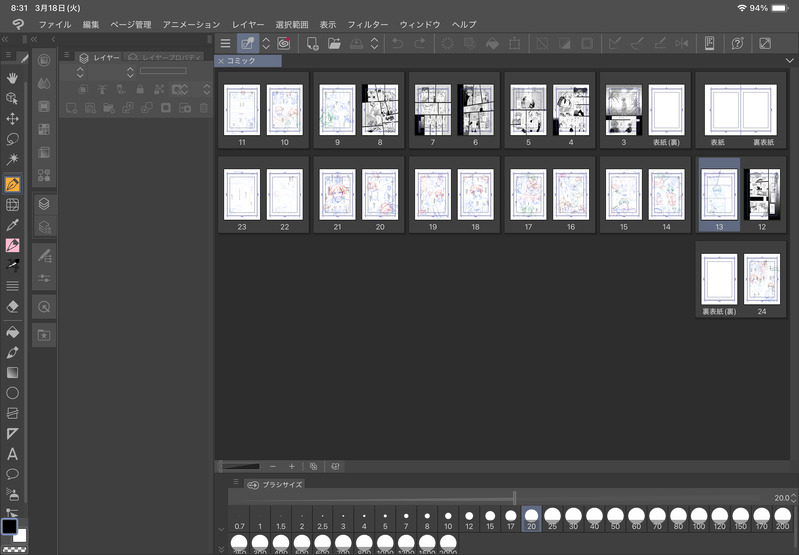799x555 pixels.
Task: Select the Text tool
Action: [12, 454]
